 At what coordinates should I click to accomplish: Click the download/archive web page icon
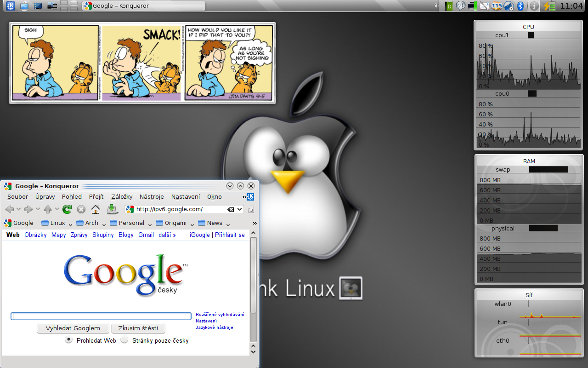click(x=113, y=209)
